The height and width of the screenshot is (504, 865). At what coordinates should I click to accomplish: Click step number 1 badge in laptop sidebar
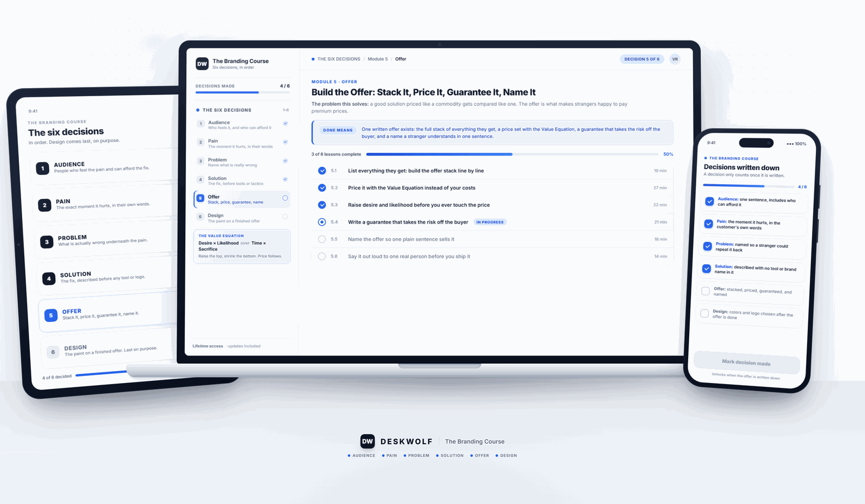[x=201, y=124]
